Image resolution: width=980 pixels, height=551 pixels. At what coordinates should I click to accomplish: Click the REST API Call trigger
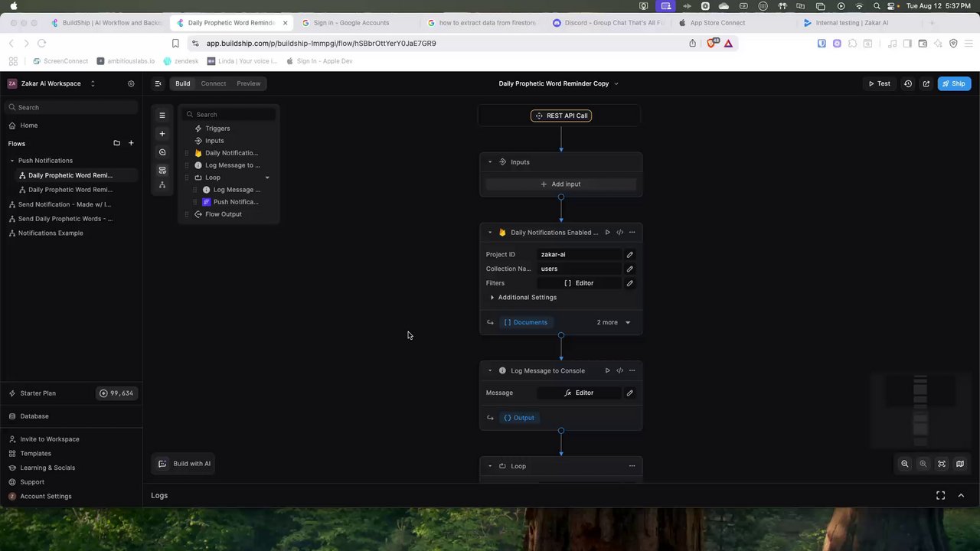click(x=561, y=116)
